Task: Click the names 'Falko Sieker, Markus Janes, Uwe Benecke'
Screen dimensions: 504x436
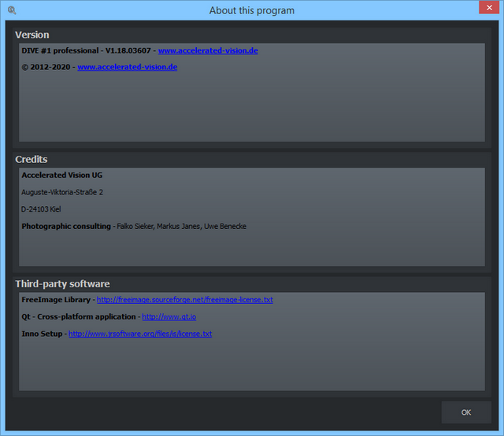Action: click(182, 226)
